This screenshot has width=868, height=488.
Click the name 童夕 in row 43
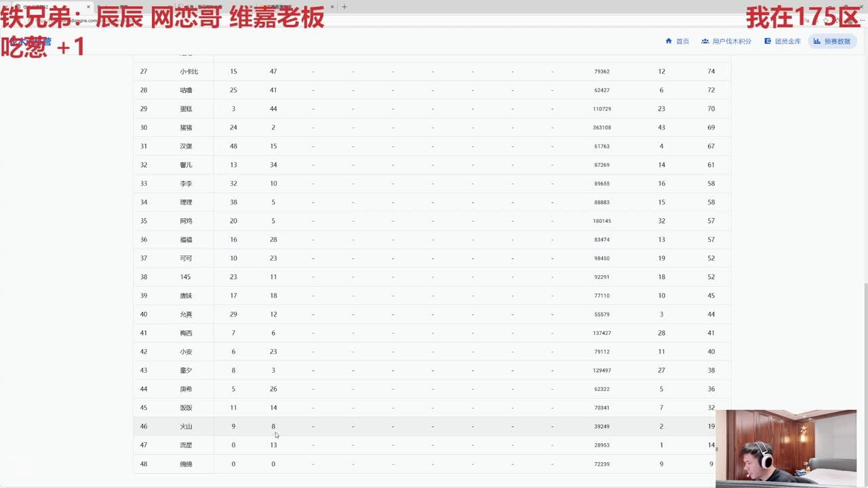186,370
